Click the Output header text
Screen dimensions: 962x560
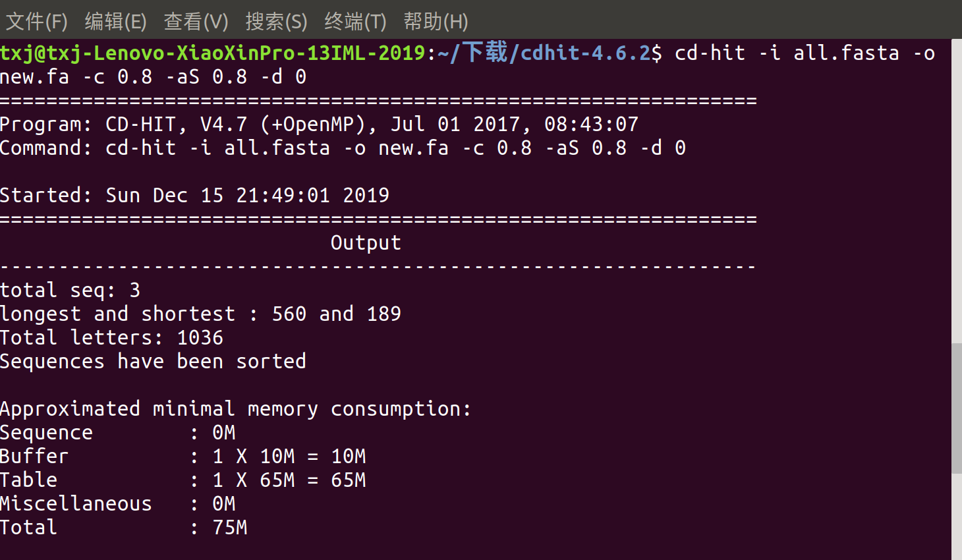click(366, 242)
